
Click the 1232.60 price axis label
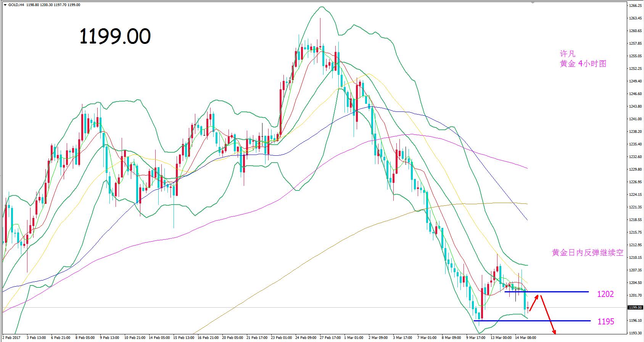pos(636,157)
